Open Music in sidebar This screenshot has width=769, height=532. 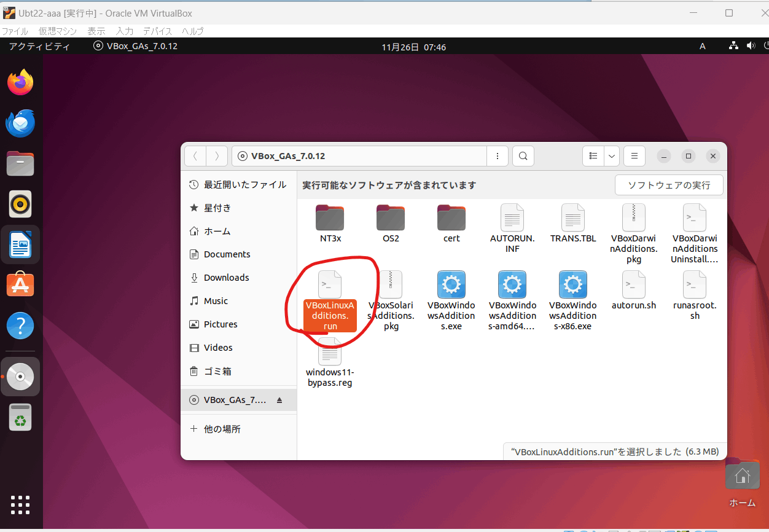click(238, 301)
